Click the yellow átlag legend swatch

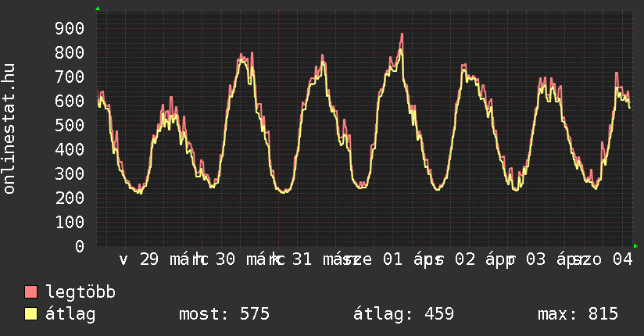pyautogui.click(x=31, y=314)
